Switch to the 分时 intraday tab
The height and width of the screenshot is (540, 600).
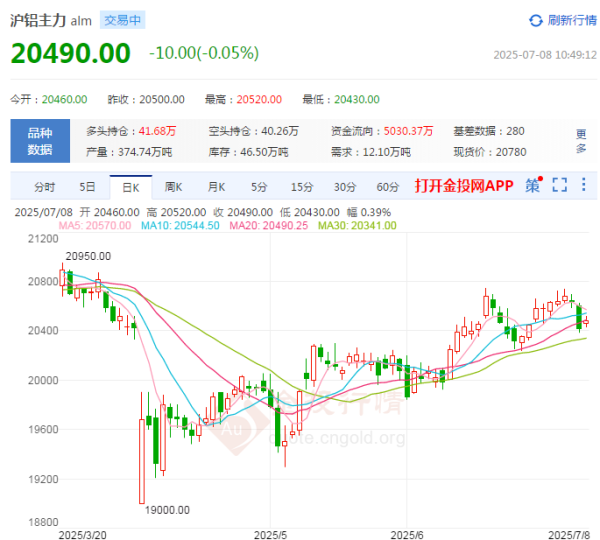pos(45,187)
